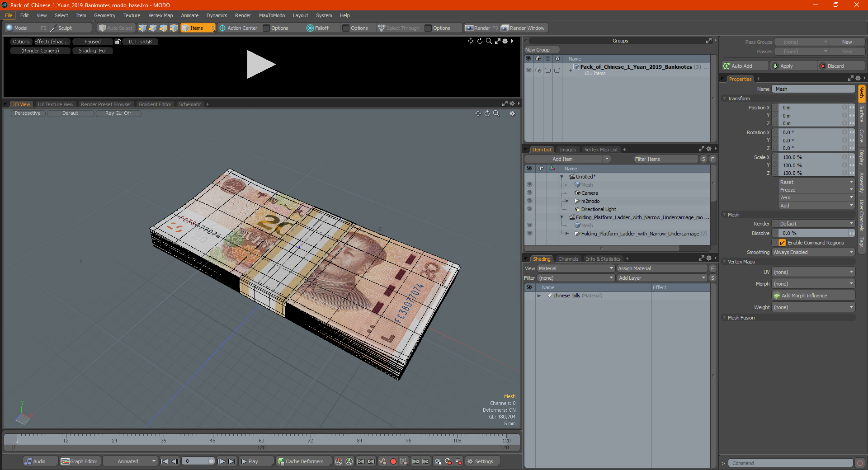Open the Graph Editor
Viewport: 868px width, 470px height.
[x=79, y=461]
